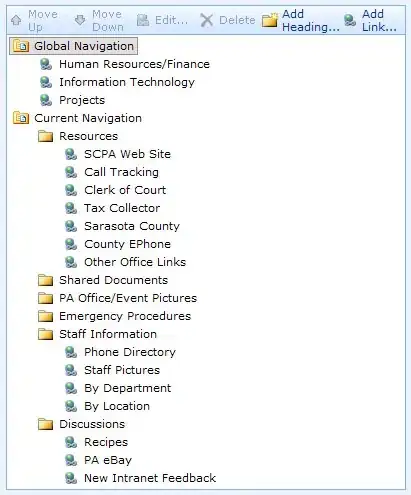Select Tax Collector link
Viewport: 411px width, 495px height.
pyautogui.click(x=122, y=208)
